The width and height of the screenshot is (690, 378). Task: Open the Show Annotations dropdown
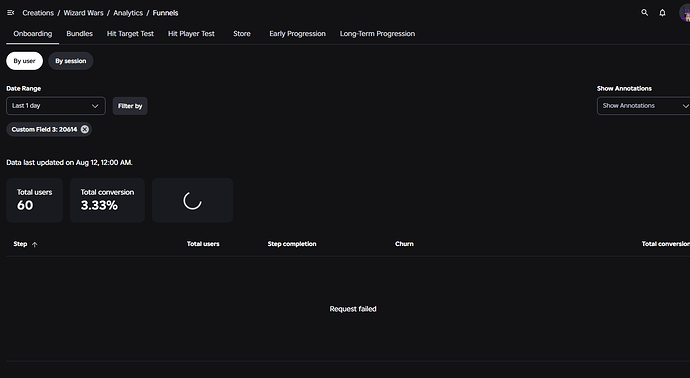[x=643, y=106]
